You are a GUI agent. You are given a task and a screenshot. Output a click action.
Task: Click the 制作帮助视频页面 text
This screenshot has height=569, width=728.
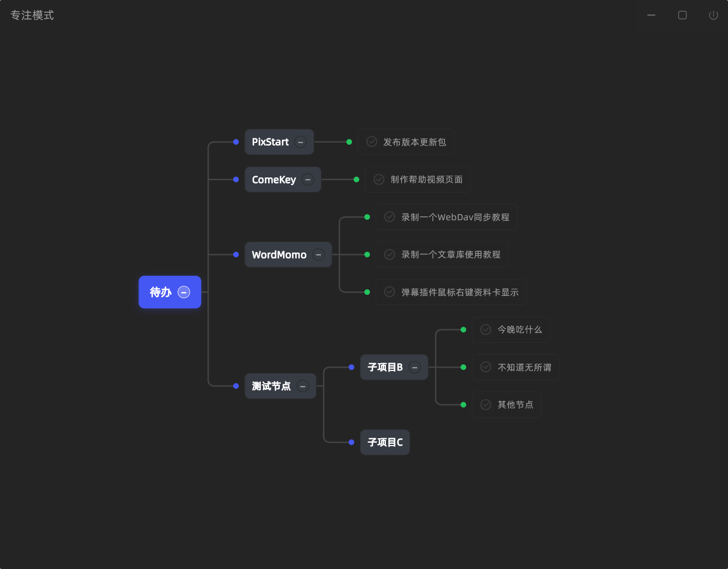point(427,180)
